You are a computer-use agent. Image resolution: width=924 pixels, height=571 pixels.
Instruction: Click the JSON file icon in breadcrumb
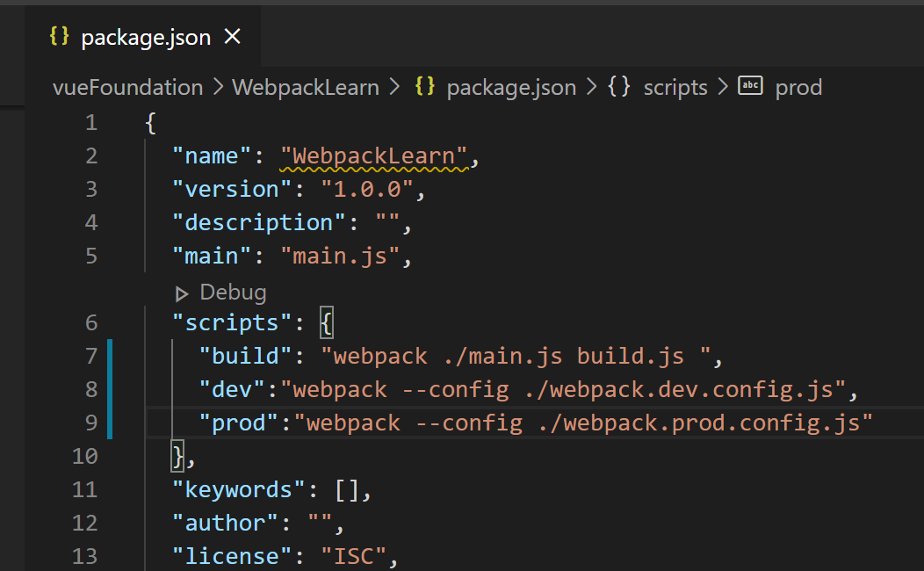425,87
